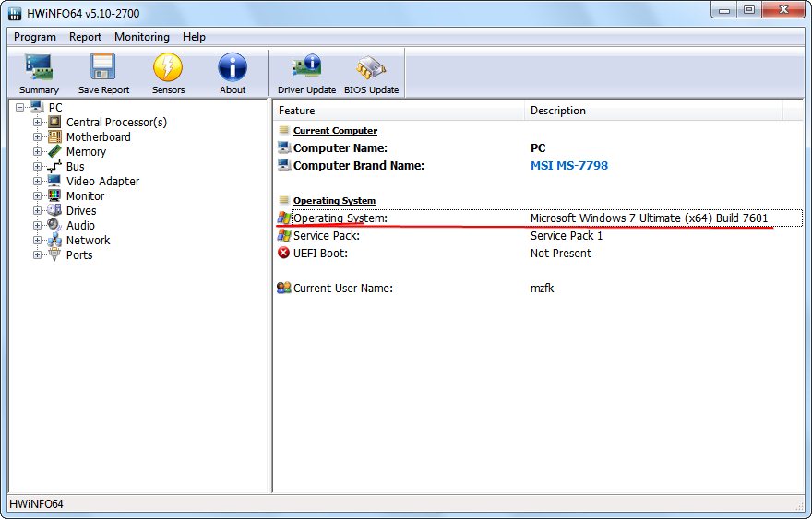Screen dimensions: 812x519
Task: Select Video Adapter in the tree
Action: click(x=102, y=182)
